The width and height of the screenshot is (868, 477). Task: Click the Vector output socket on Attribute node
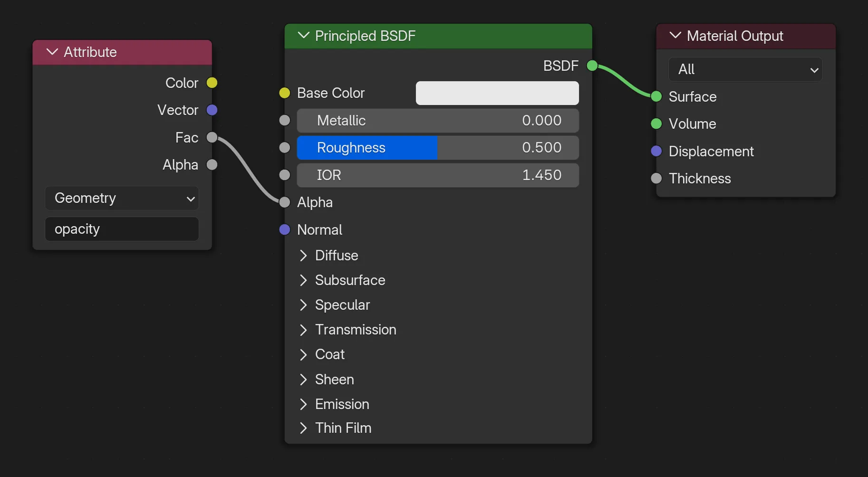pos(212,110)
